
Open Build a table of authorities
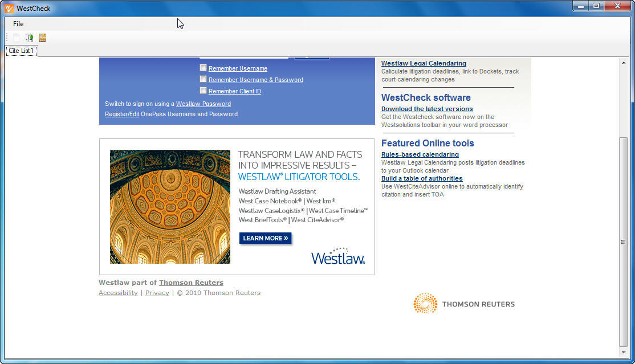pyautogui.click(x=422, y=178)
